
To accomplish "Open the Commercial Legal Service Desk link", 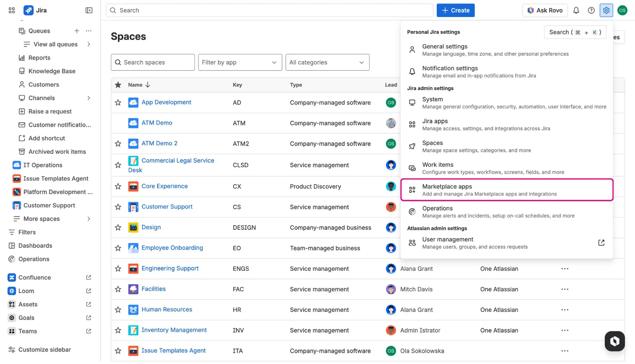I will coord(178,165).
